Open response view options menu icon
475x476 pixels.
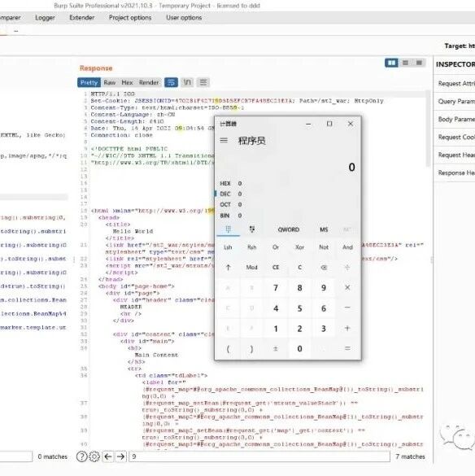203,82
